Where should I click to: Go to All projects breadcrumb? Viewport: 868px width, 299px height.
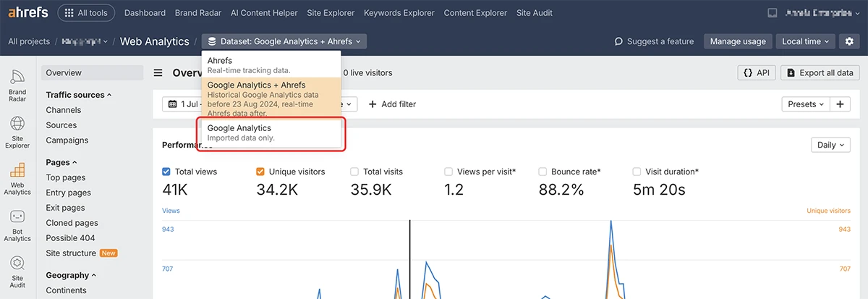[29, 41]
